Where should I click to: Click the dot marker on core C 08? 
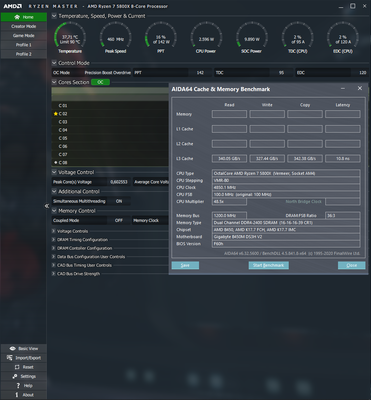tap(56, 162)
